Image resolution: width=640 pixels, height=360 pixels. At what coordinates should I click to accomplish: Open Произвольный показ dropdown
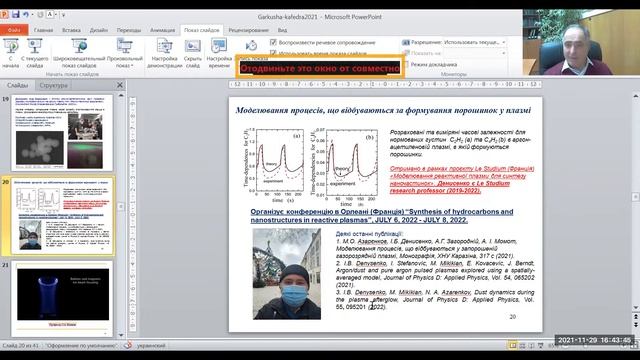point(124,53)
